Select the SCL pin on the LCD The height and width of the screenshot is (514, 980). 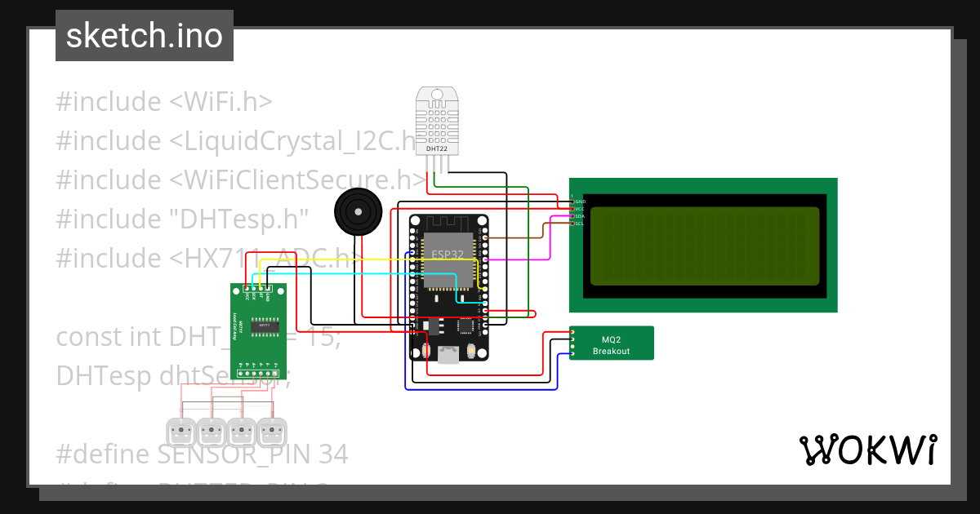click(572, 224)
